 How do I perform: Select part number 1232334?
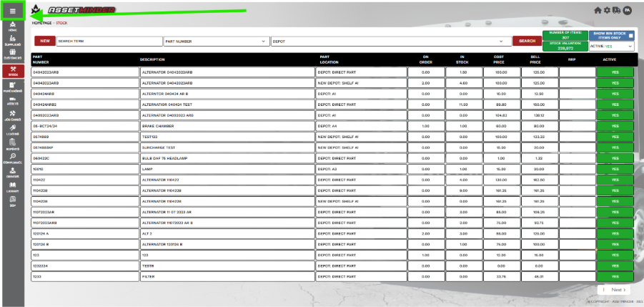click(85, 266)
